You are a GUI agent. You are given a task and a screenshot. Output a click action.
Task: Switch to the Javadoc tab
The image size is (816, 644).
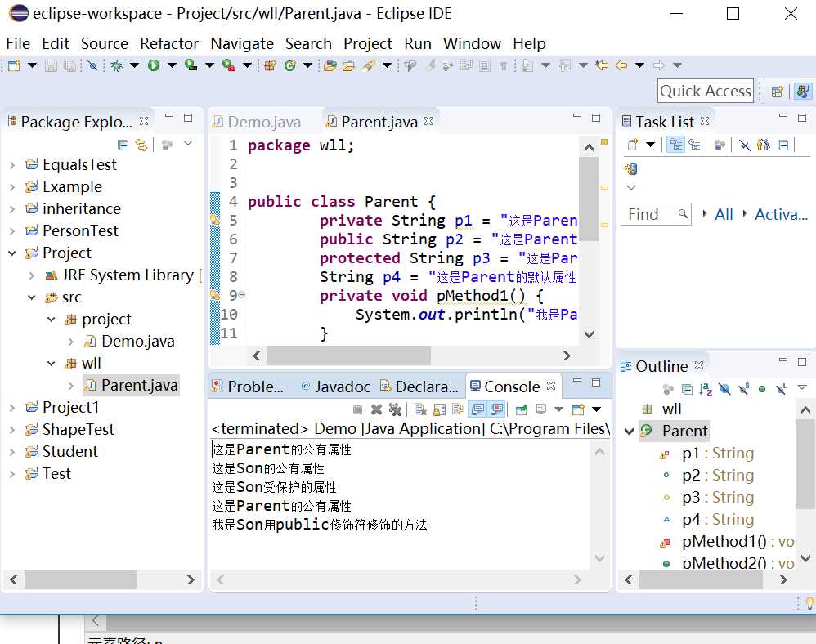(336, 387)
